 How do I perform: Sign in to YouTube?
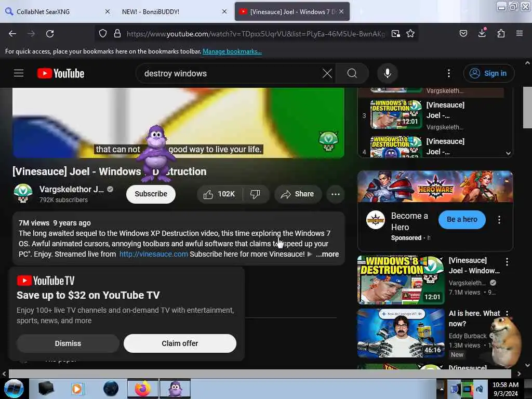(489, 73)
